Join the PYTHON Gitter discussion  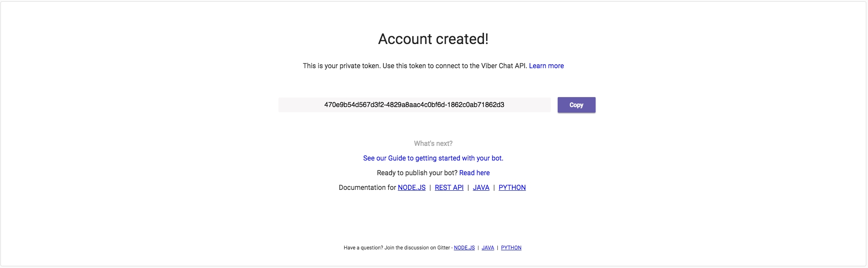(x=511, y=248)
